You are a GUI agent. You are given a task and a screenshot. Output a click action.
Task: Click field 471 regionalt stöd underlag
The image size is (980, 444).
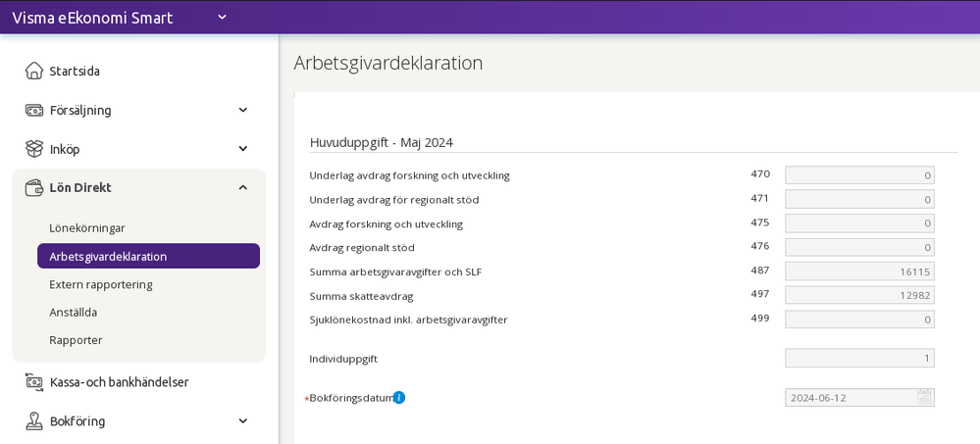click(859, 199)
